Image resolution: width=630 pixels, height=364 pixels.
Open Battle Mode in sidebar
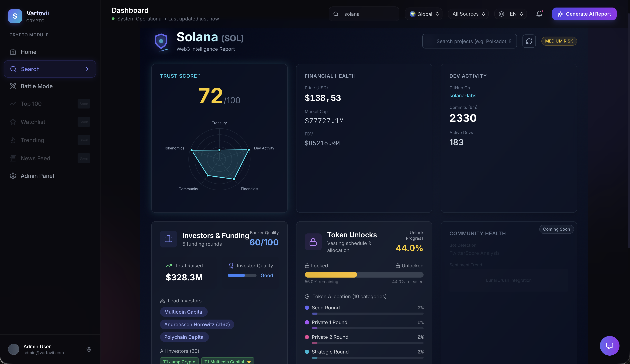pos(36,86)
